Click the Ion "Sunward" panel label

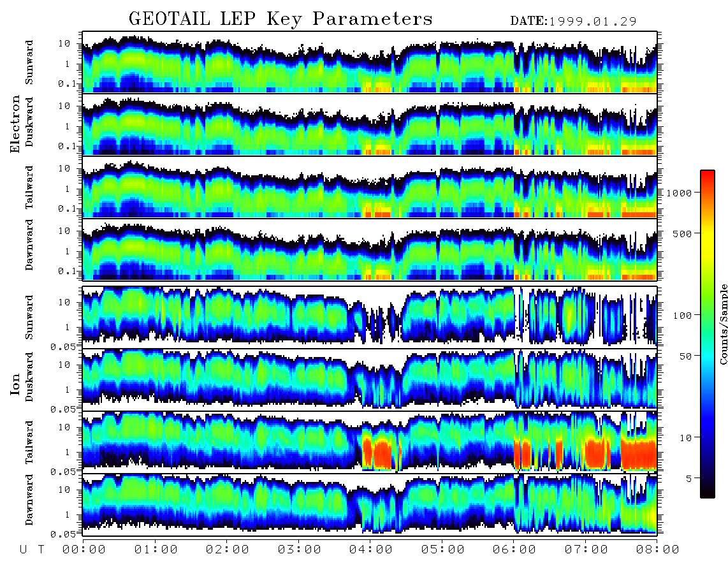click(29, 317)
